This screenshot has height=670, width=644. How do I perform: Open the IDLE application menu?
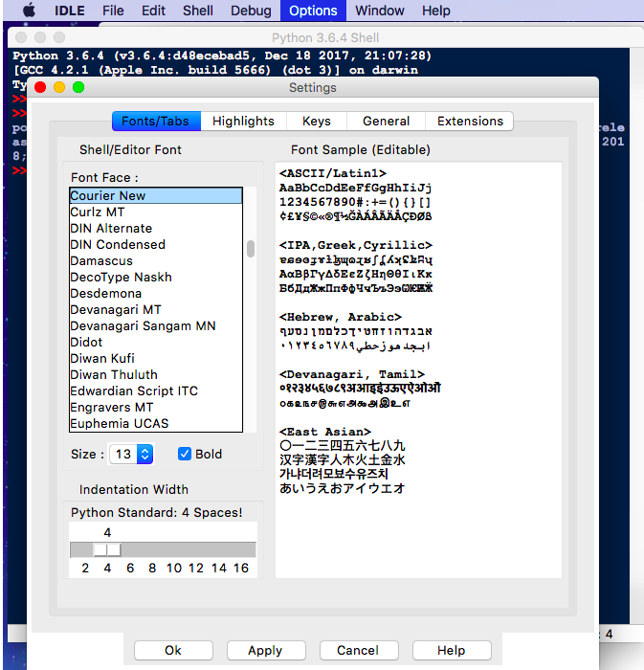pyautogui.click(x=70, y=11)
